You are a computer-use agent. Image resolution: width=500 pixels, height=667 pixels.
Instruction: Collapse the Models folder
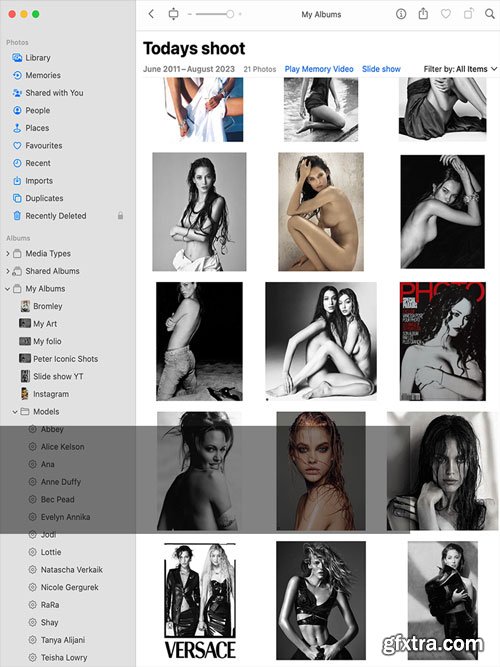click(15, 412)
